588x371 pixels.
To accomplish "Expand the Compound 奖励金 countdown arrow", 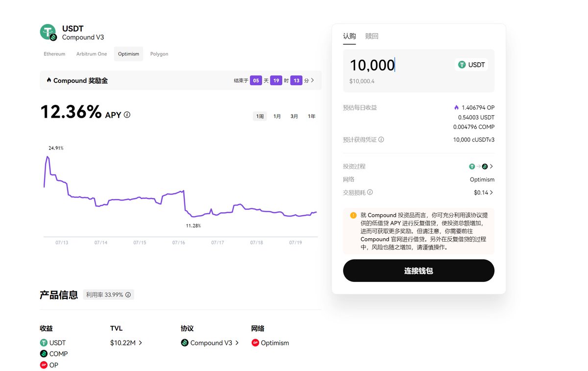I will (313, 80).
